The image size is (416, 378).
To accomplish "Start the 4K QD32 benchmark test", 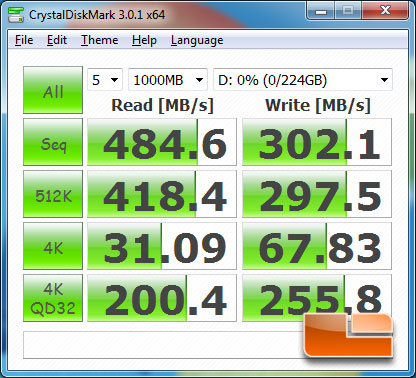I will [x=53, y=298].
